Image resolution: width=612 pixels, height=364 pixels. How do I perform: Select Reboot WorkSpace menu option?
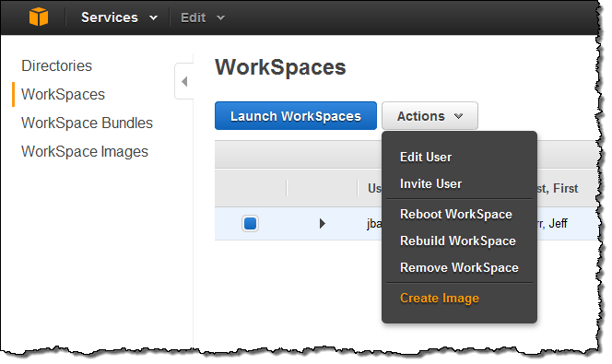point(456,214)
